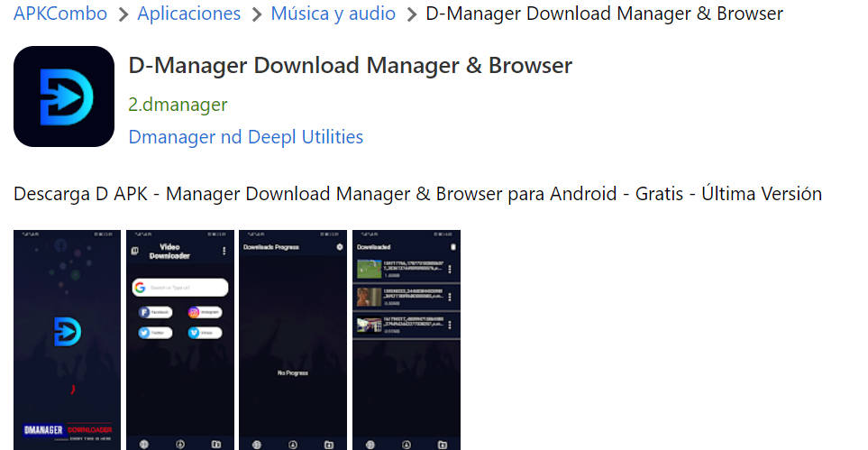
Task: Click the 2.dmanager version text
Action: tap(178, 105)
